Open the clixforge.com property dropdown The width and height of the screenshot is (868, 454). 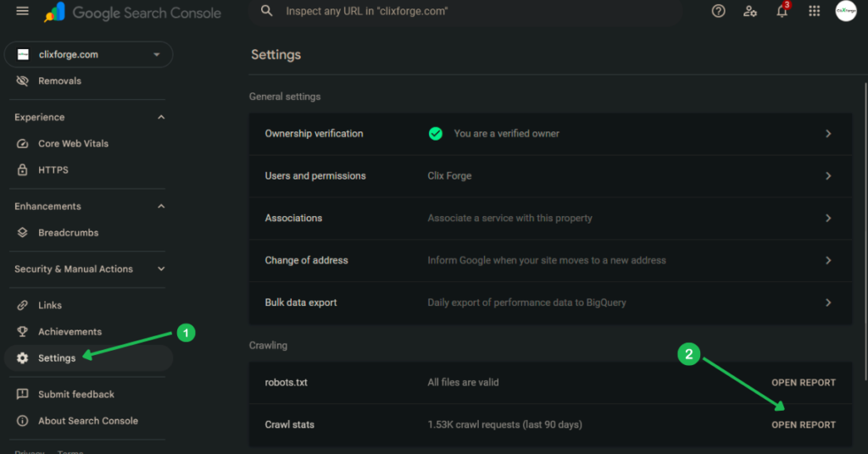click(x=88, y=54)
